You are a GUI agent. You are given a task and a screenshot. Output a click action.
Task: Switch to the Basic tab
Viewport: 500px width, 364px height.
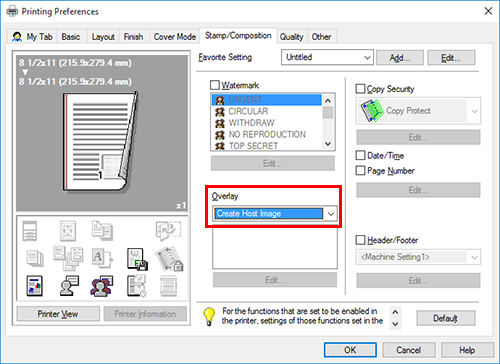click(x=71, y=37)
